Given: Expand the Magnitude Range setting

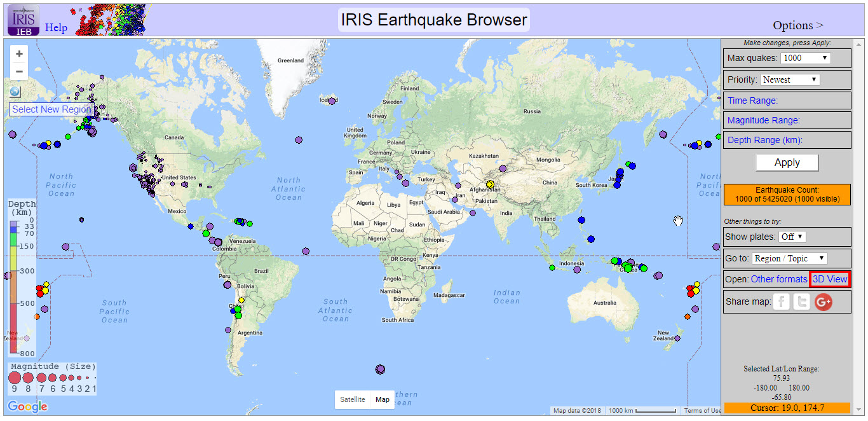Looking at the screenshot, I should point(764,120).
